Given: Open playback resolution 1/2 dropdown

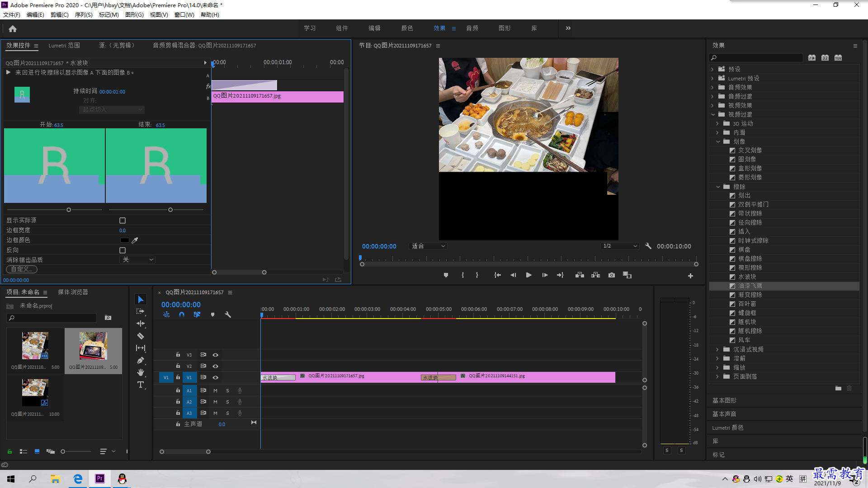Looking at the screenshot, I should point(620,246).
